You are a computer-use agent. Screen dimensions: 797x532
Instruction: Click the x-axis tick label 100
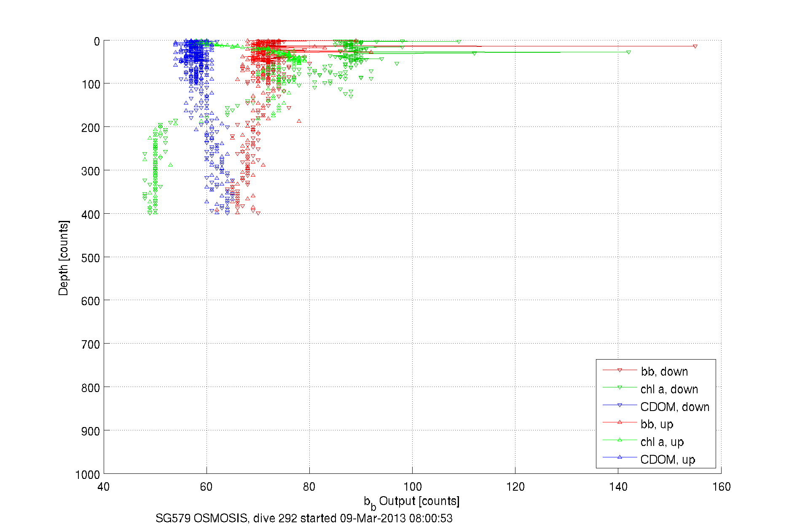pos(412,487)
